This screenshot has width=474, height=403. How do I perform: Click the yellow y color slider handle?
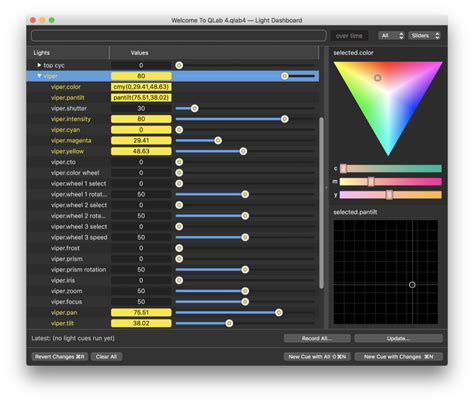[x=389, y=195]
